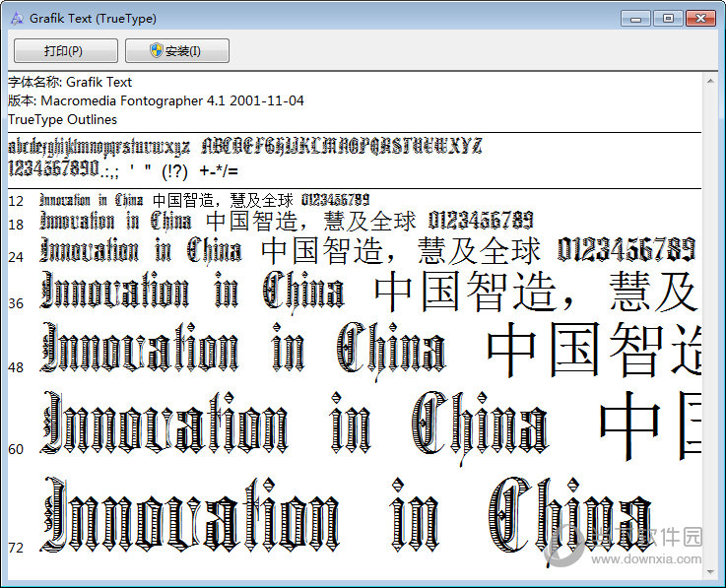Image resolution: width=726 pixels, height=588 pixels.
Task: Click the scrollbar down arrow
Action: 710,572
